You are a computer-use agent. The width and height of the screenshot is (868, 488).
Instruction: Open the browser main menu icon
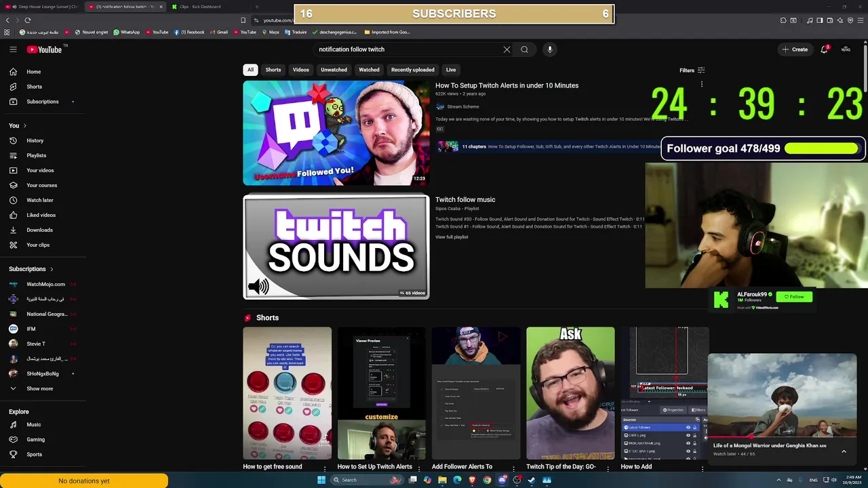coord(860,20)
